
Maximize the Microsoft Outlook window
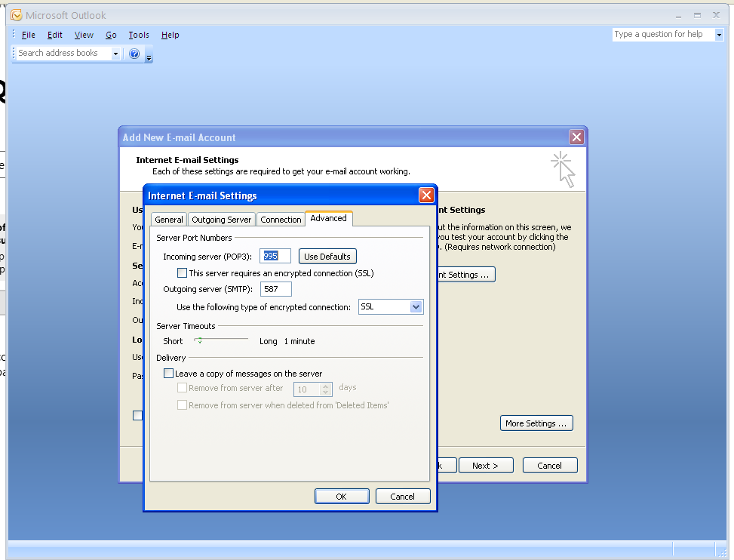tap(698, 16)
